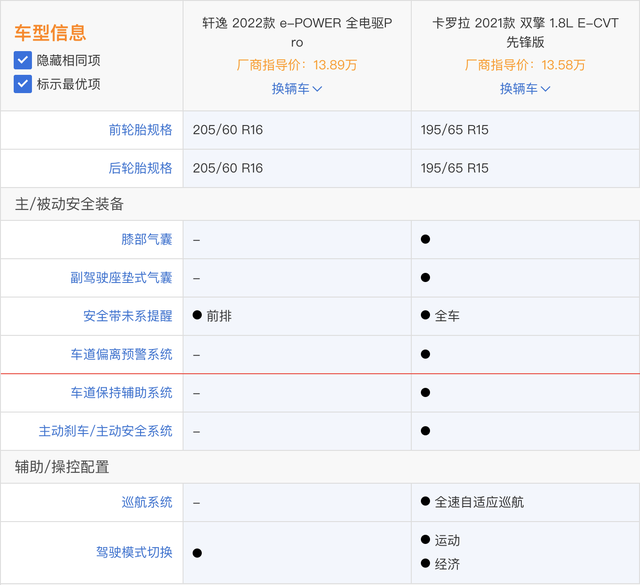Click the 运动 driving mode value

coord(447,541)
